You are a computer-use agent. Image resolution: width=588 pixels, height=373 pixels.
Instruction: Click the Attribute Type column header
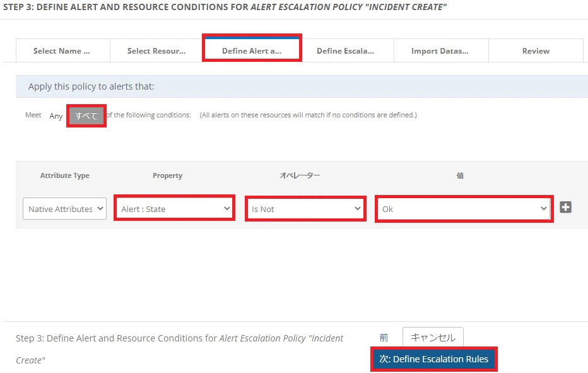click(x=65, y=175)
